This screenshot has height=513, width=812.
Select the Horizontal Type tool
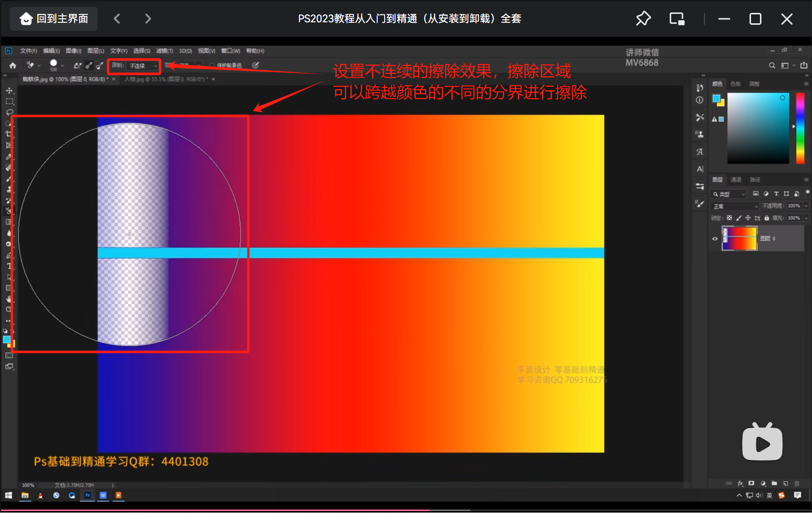click(9, 266)
